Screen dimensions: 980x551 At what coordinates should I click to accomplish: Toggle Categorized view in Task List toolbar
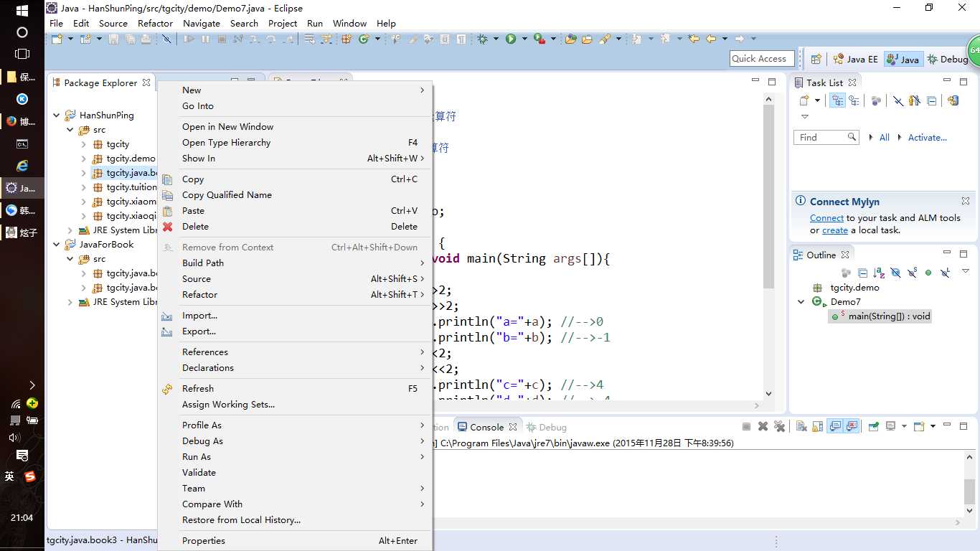tap(837, 100)
